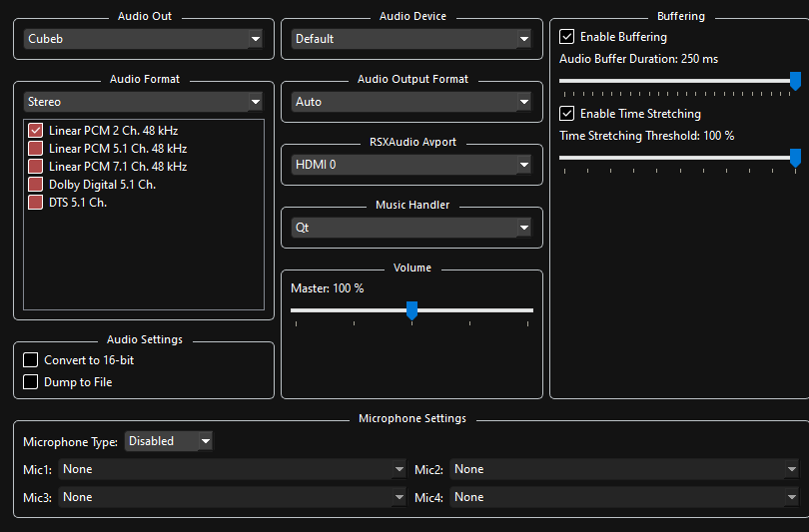
Task: Disable the Enable Time Stretching checkbox
Action: tap(566, 114)
